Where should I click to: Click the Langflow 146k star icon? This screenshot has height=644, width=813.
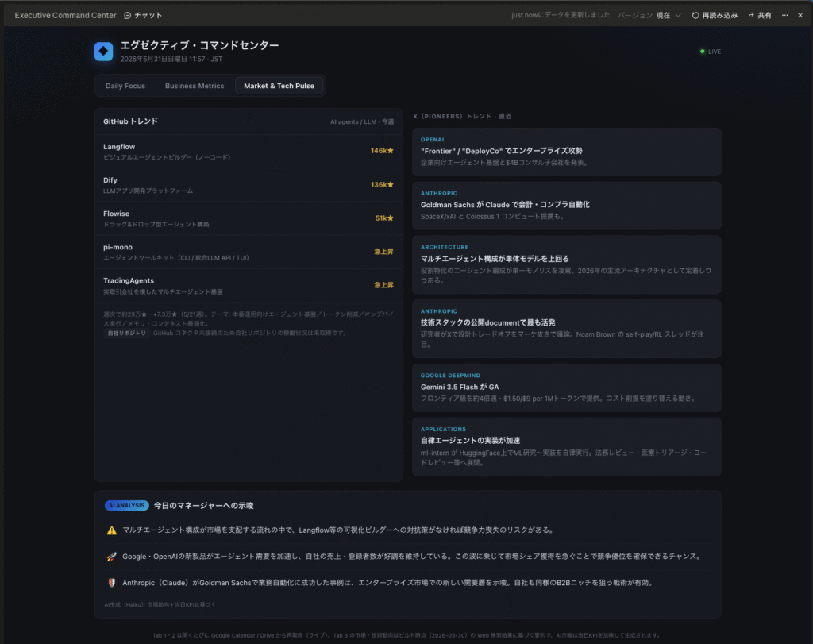(x=391, y=151)
